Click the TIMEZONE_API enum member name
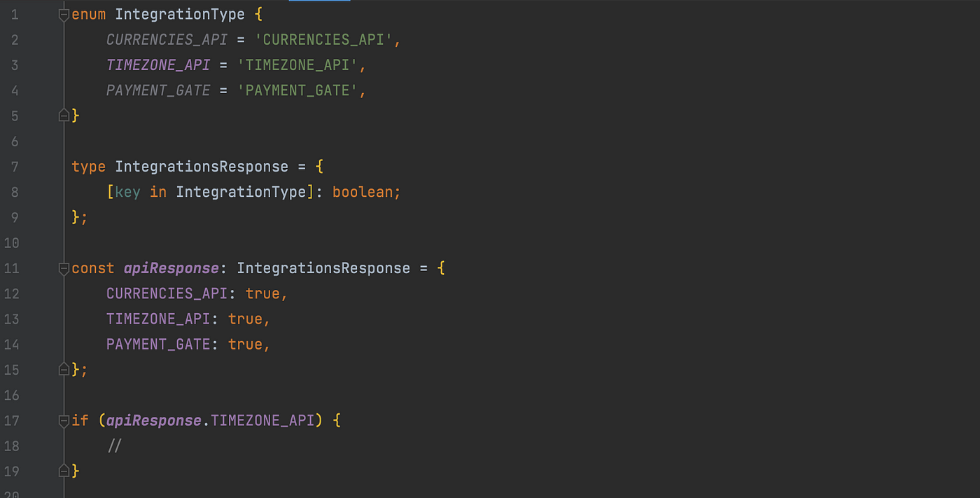980x498 pixels. click(x=158, y=65)
